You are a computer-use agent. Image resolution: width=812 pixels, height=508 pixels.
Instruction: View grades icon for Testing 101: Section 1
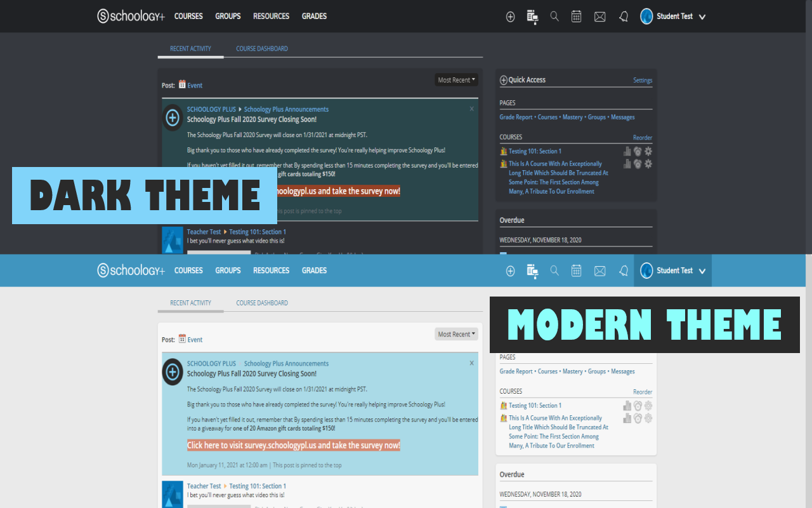(x=627, y=151)
